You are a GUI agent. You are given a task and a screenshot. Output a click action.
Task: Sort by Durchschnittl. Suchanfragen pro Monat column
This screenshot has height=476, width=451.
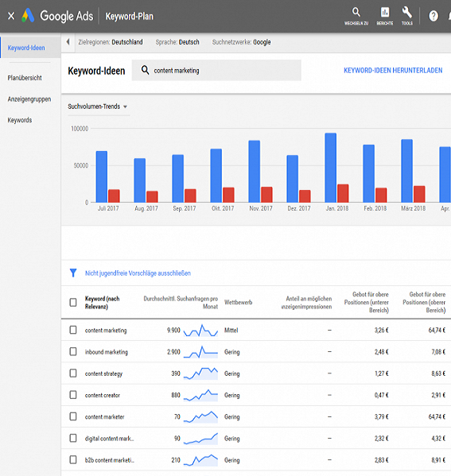tap(181, 302)
